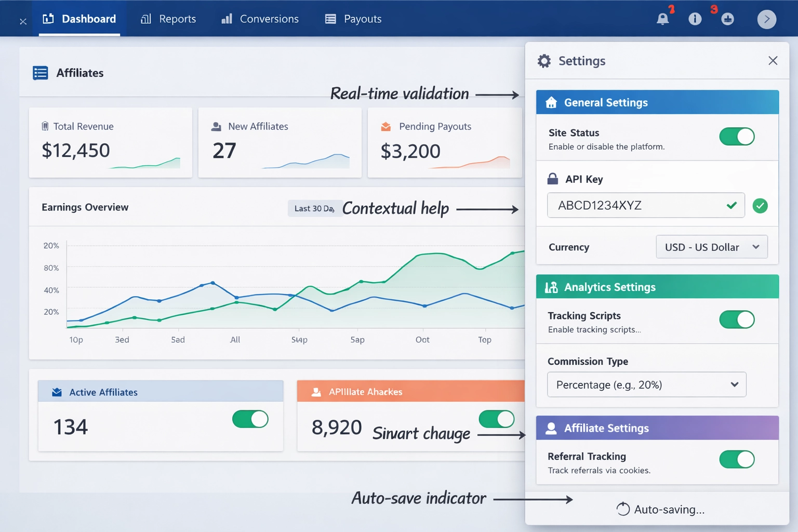This screenshot has height=532, width=798.
Task: Click the arrow icon in the top-right circle
Action: [767, 19]
